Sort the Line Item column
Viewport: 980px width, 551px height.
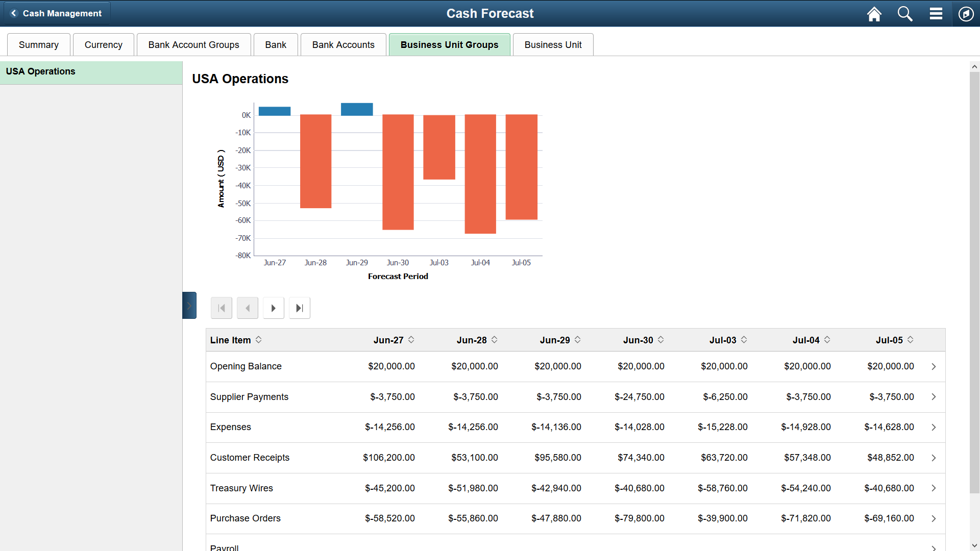pyautogui.click(x=259, y=340)
